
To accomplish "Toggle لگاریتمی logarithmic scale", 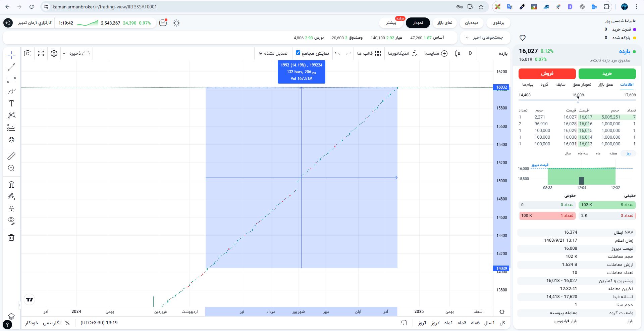I will pyautogui.click(x=52, y=323).
